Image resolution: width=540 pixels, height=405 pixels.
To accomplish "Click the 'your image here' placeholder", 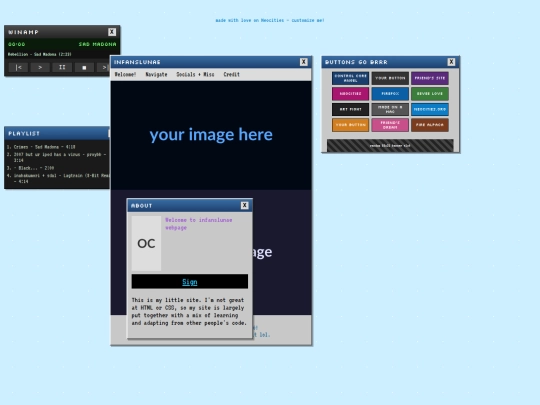I will click(x=211, y=135).
